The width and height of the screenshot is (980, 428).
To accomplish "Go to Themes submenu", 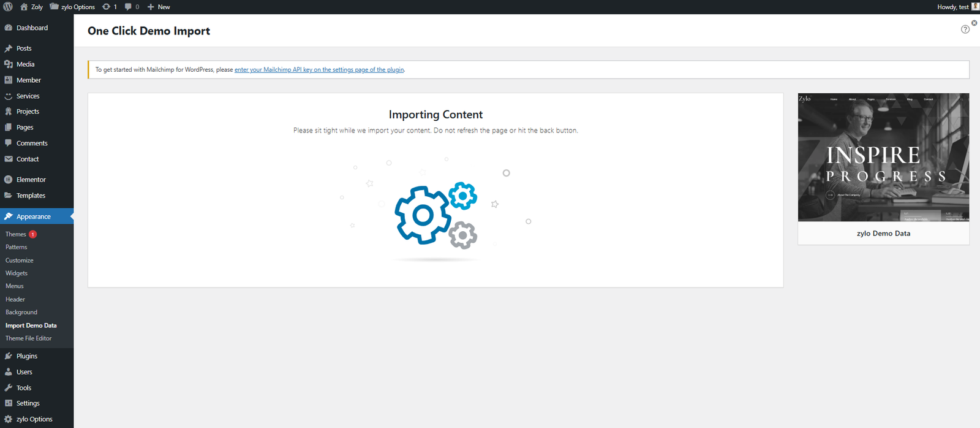I will [16, 234].
